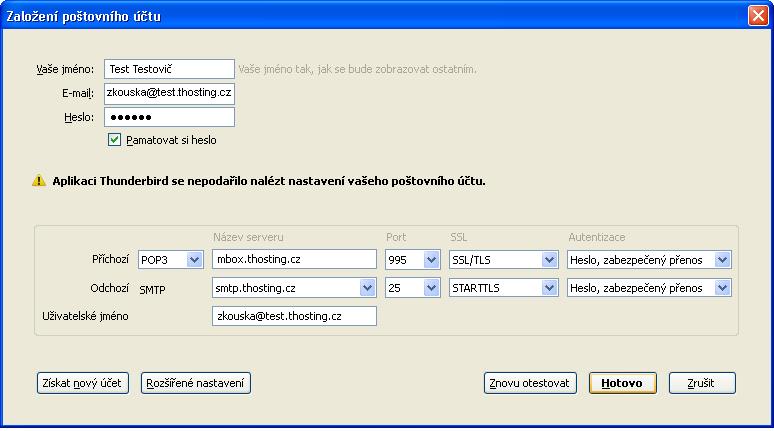
Task: Open incoming authentication method dropdown
Action: point(649,260)
